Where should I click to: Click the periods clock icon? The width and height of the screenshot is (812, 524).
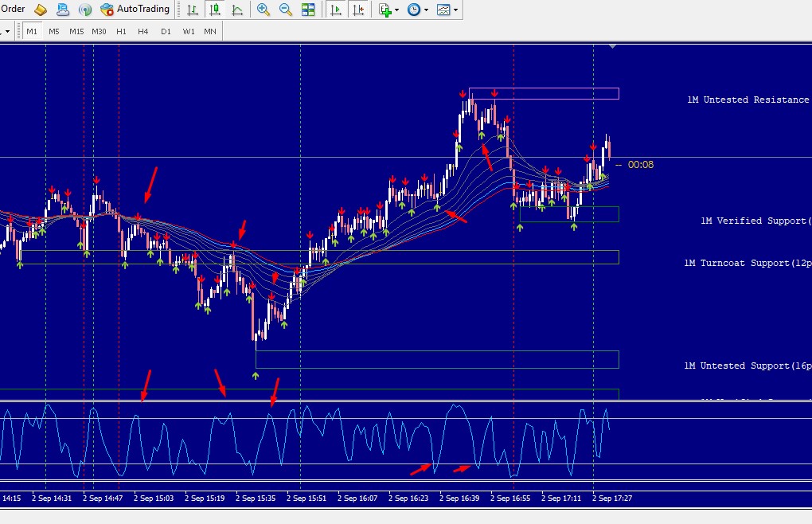point(414,10)
